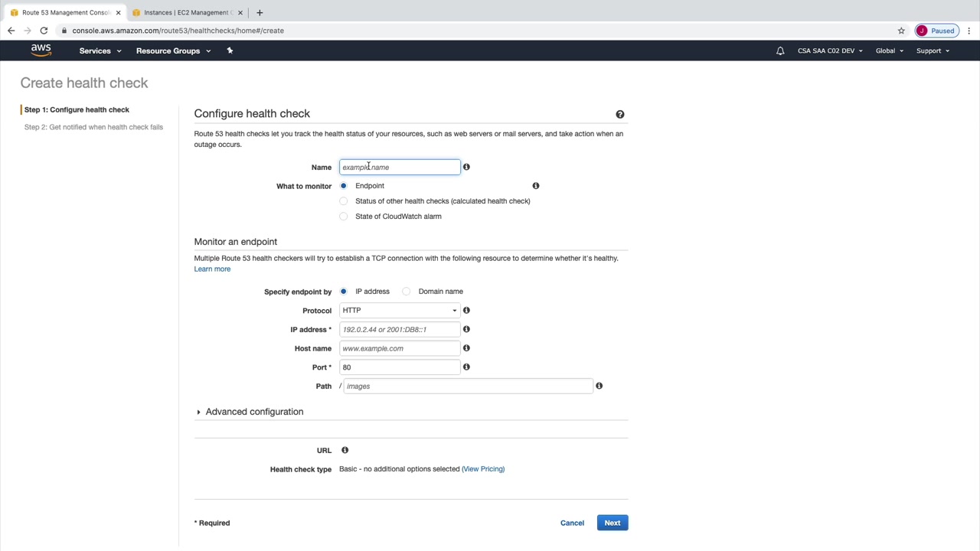Open the View Pricing link
The image size is (980, 551).
tap(483, 469)
